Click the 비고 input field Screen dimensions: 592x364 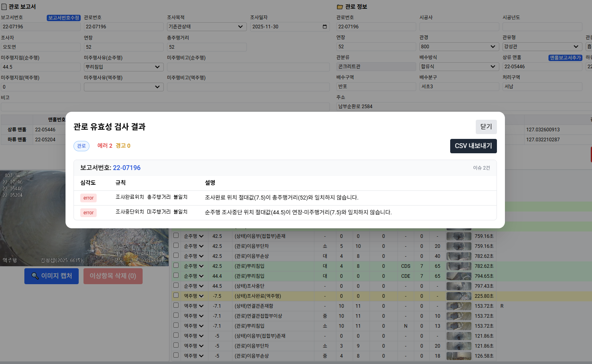(165, 107)
